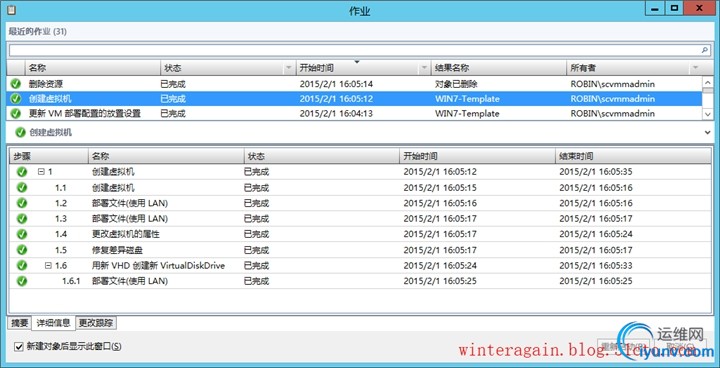Sort jobs by 结果名称 column header
The height and width of the screenshot is (368, 720).
(498, 68)
